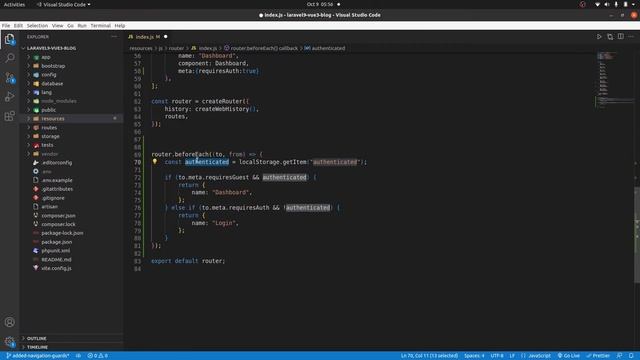This screenshot has width=640, height=360.
Task: Open the Visual Studio Code app menu
Action: coord(64,4)
